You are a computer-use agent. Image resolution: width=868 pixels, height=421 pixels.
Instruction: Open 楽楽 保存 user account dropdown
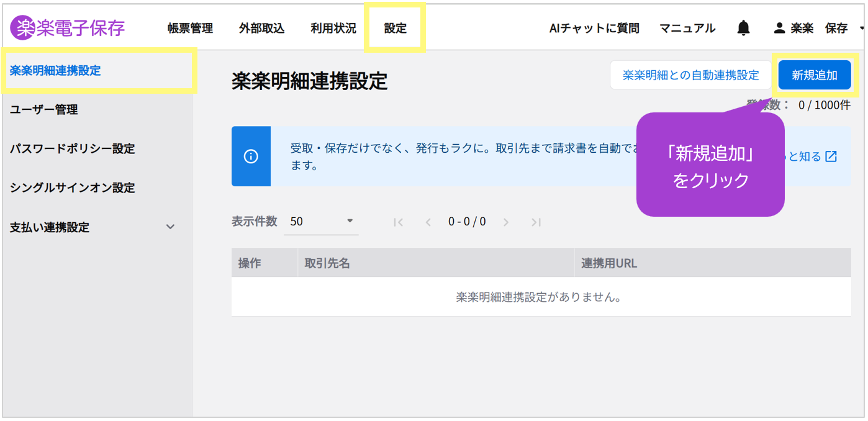820,28
